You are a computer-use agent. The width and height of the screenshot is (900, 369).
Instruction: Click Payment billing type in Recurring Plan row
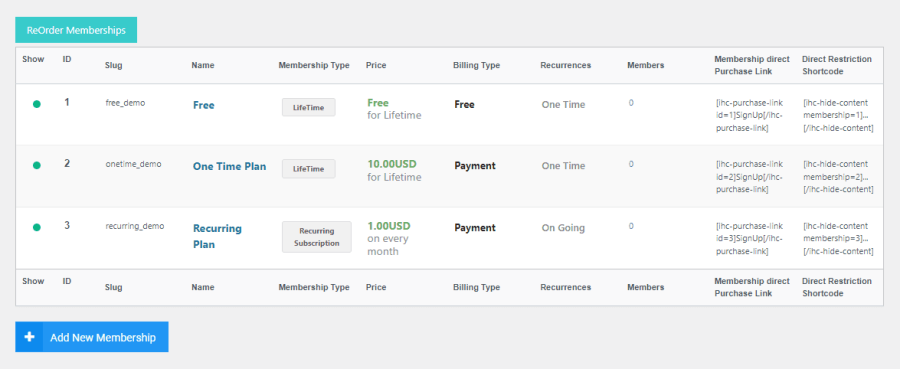click(x=475, y=228)
